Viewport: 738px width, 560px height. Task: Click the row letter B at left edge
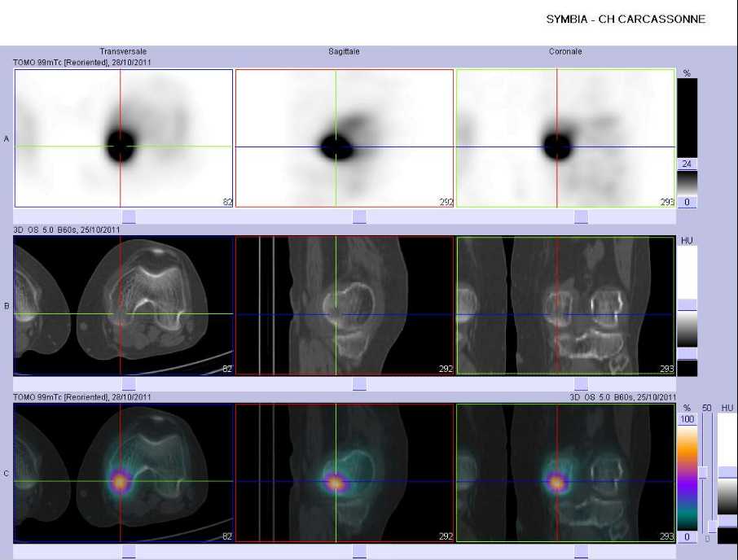coord(7,306)
